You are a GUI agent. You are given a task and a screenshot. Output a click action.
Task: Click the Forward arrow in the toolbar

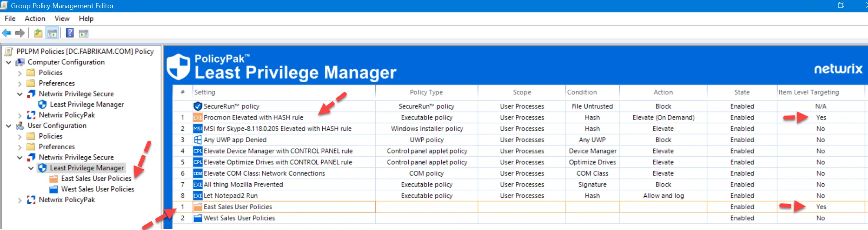point(20,33)
